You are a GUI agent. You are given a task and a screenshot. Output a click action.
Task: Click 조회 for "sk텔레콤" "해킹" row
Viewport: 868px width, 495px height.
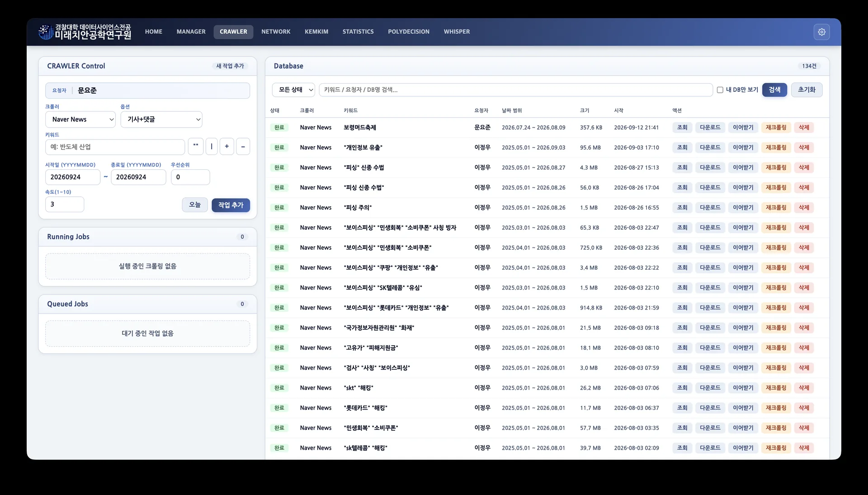tap(682, 448)
